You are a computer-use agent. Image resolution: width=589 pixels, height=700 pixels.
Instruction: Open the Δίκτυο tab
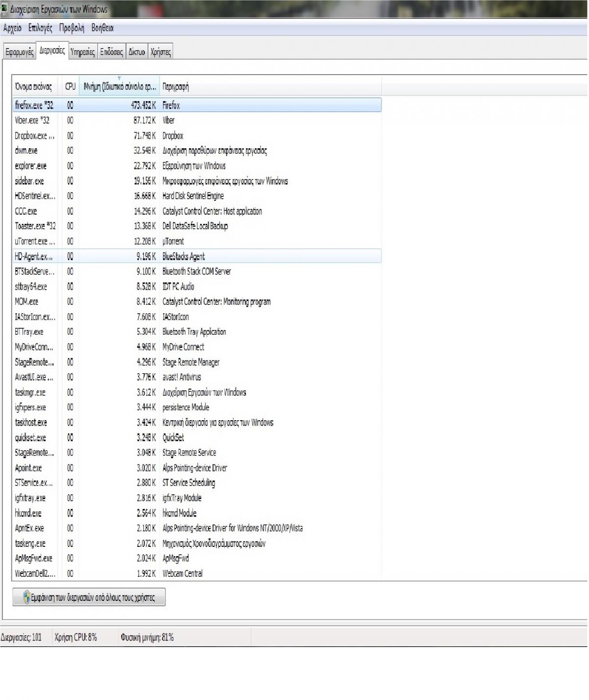(x=137, y=52)
